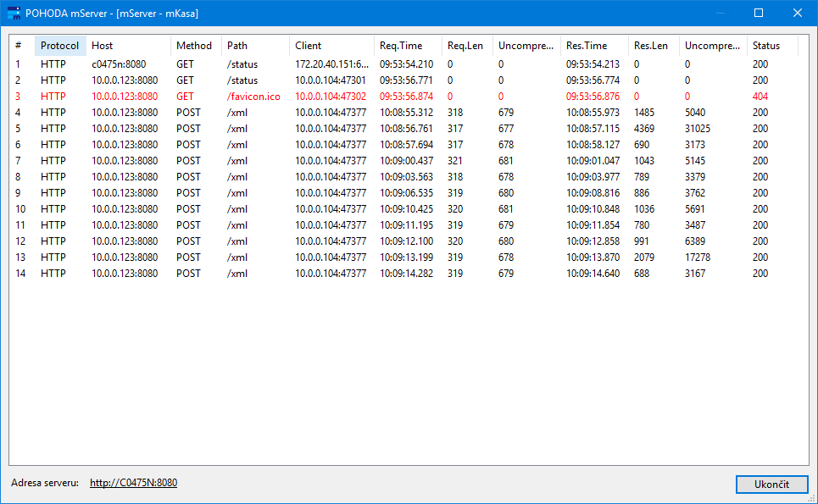The width and height of the screenshot is (818, 504).
Task: Click response length 1485 cell
Action: [644, 113]
